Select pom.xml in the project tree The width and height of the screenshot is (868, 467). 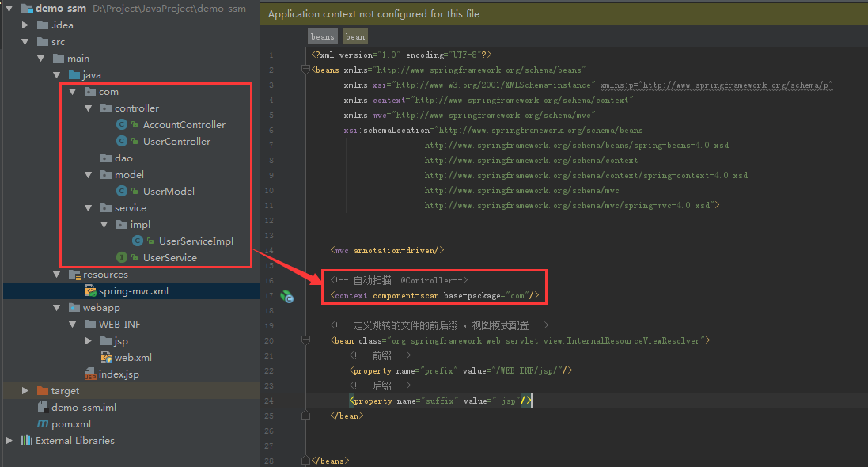tap(71, 423)
